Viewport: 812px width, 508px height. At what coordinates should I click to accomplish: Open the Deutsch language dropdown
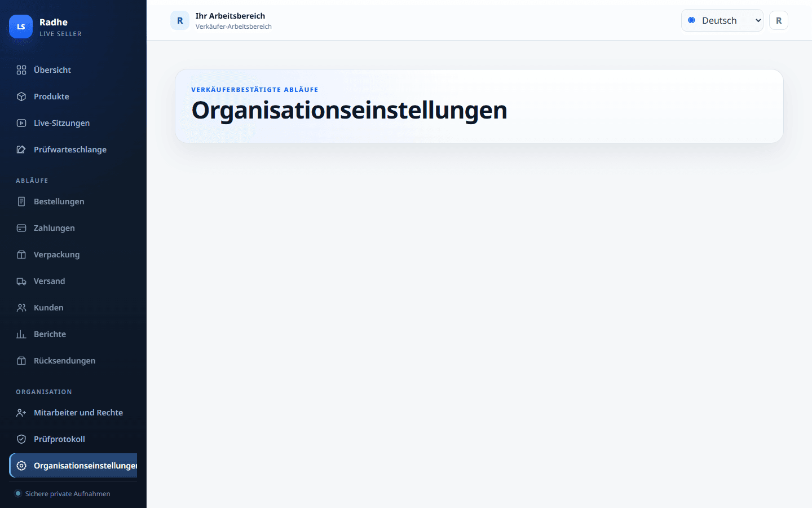tap(722, 20)
